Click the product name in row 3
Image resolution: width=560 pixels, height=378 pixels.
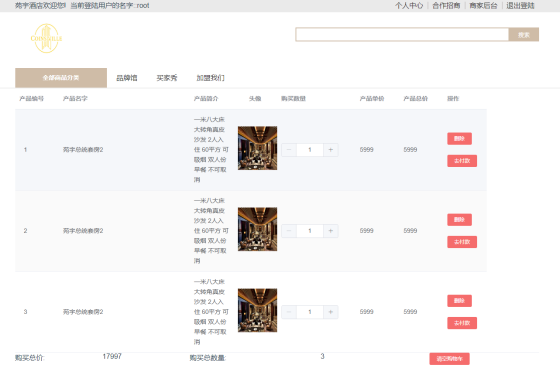(x=83, y=312)
